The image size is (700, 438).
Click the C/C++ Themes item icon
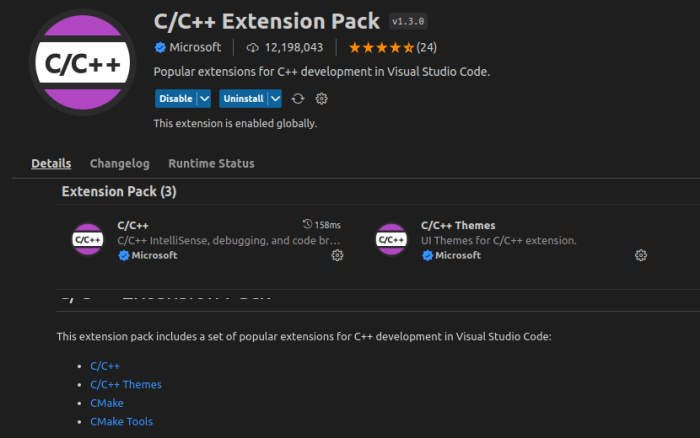tap(390, 240)
